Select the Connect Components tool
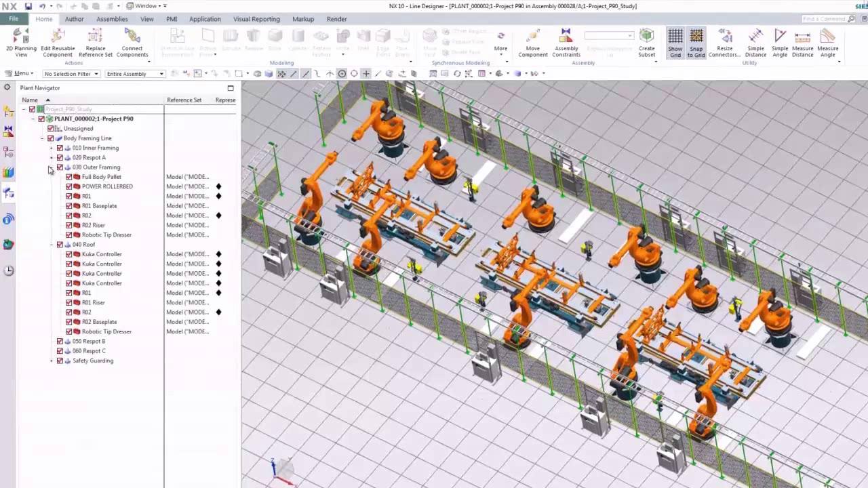The width and height of the screenshot is (868, 488). pyautogui.click(x=132, y=42)
